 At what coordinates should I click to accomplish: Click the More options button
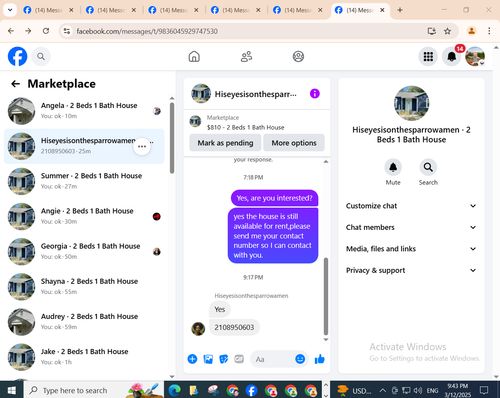tap(294, 143)
